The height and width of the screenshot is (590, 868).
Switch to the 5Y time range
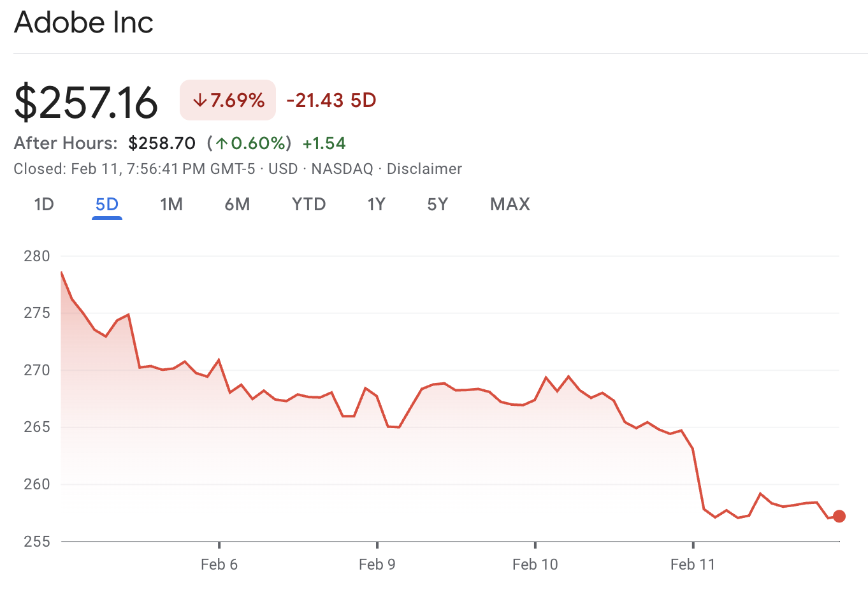pyautogui.click(x=438, y=204)
